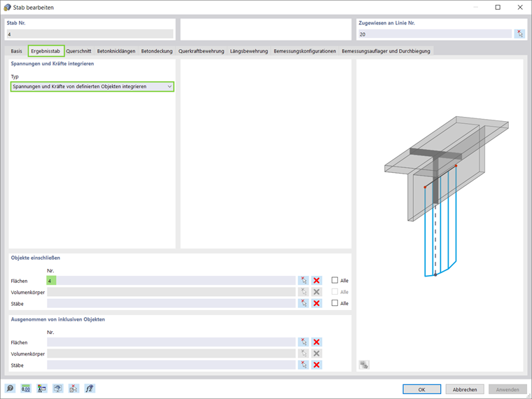Click the fifth bottom toolbar selection icon
The height and width of the screenshot is (399, 532).
tap(73, 388)
